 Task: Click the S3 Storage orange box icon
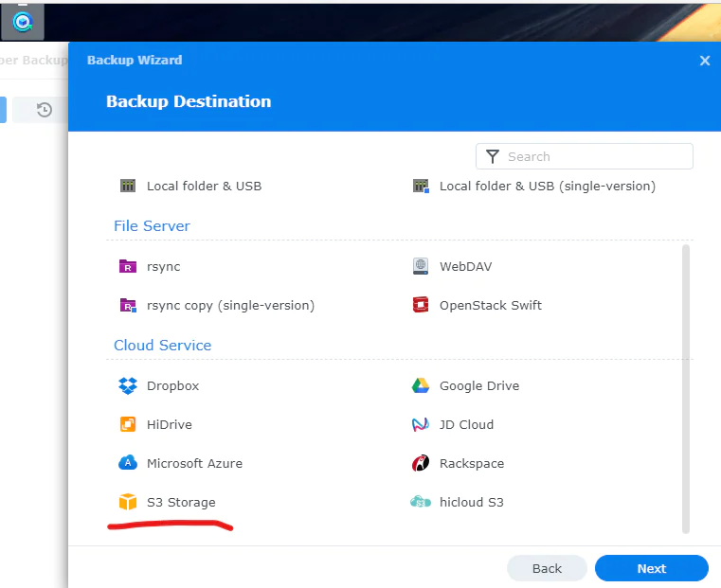point(128,502)
